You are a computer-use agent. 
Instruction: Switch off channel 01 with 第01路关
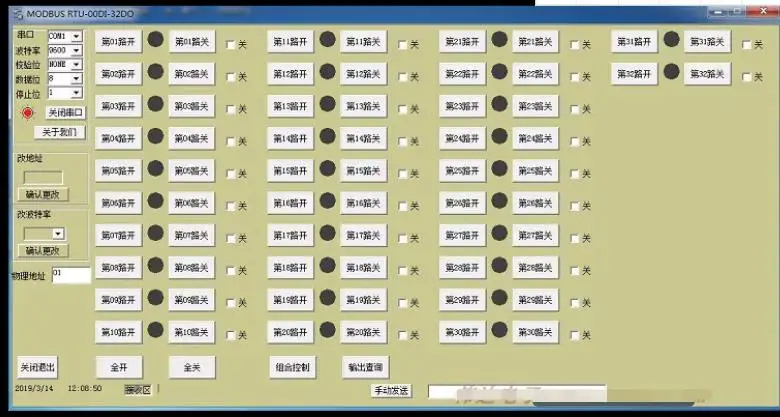click(x=192, y=42)
